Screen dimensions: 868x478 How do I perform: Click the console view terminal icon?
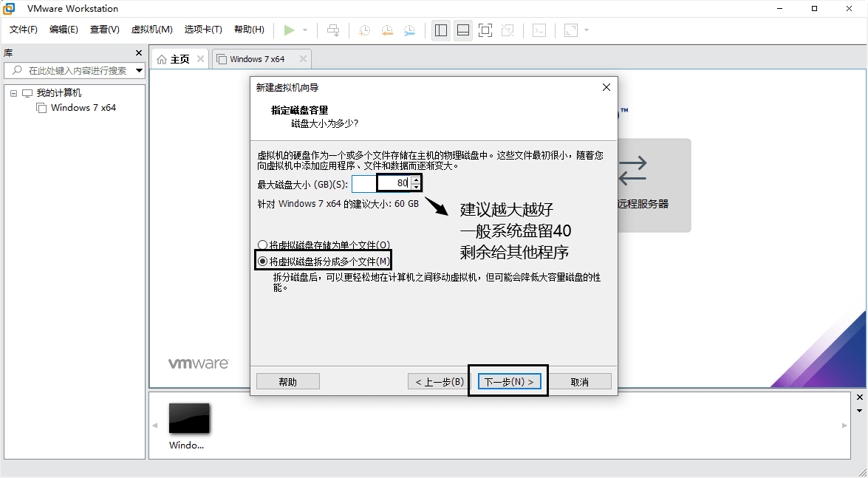click(x=539, y=30)
